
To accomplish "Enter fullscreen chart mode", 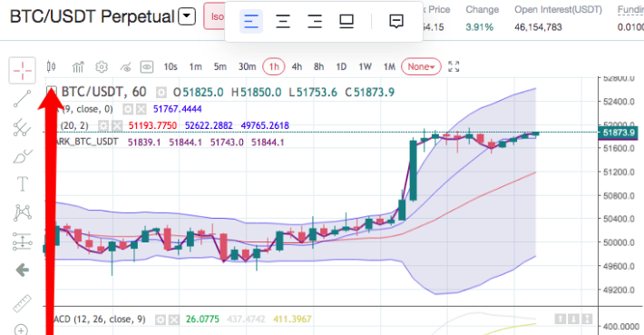I will [454, 66].
